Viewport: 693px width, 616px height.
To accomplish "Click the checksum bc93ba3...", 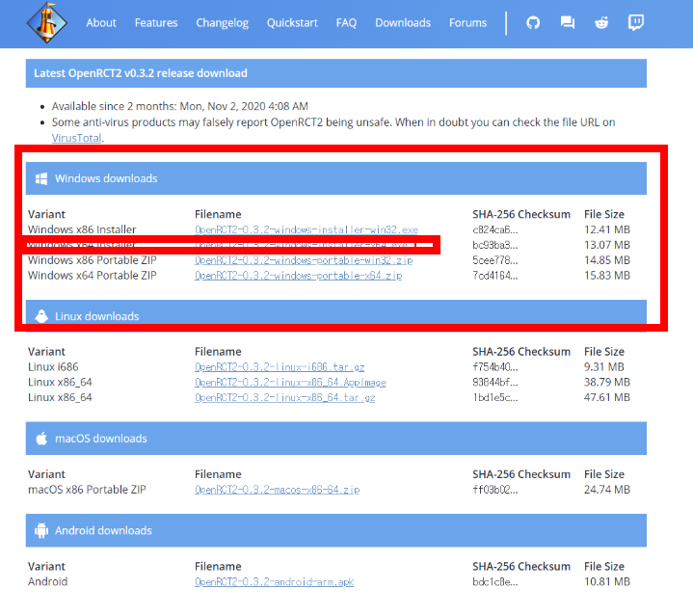I will pos(495,245).
